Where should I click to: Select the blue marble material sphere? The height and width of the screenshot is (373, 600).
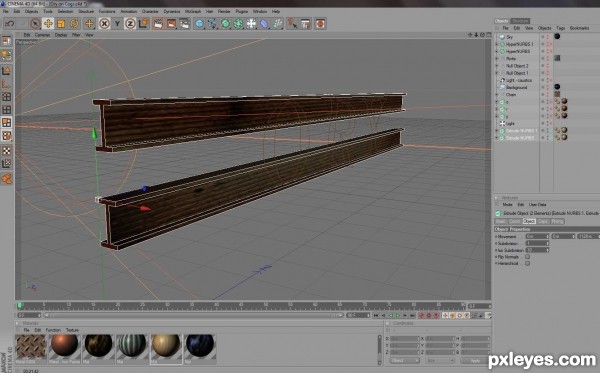point(200,345)
